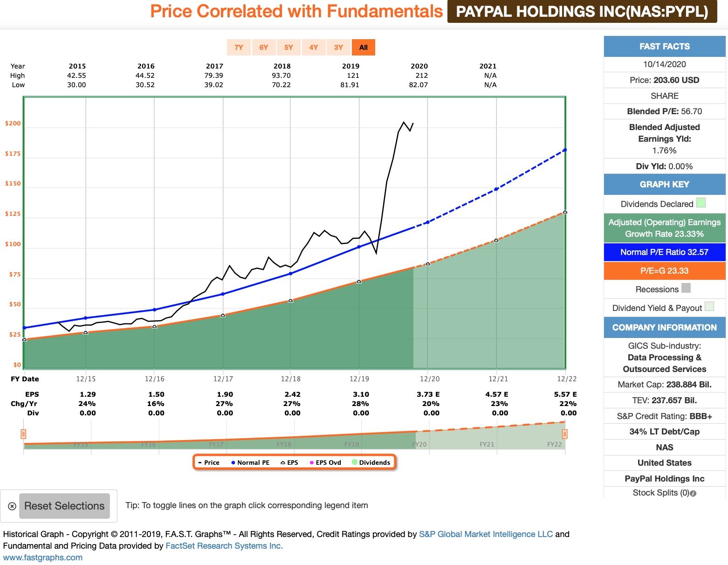Select the All time range tab

(364, 47)
